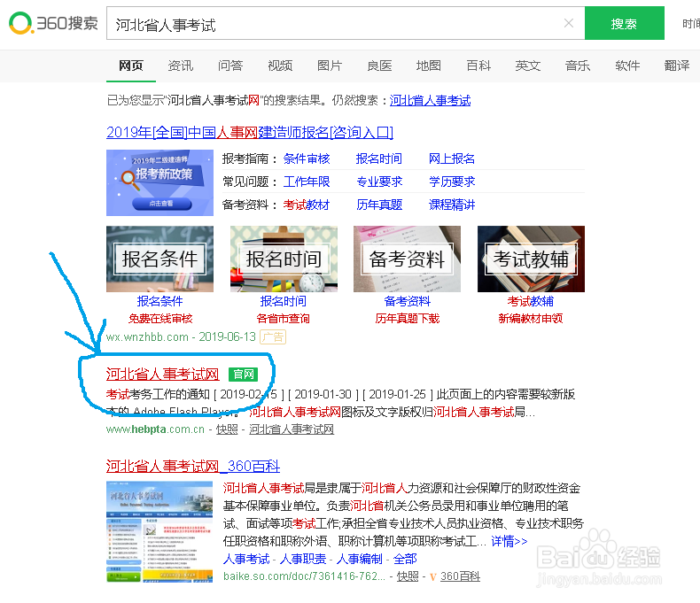The width and height of the screenshot is (700, 603).
Task: Switch to the 资讯 tab
Action: coord(181,66)
